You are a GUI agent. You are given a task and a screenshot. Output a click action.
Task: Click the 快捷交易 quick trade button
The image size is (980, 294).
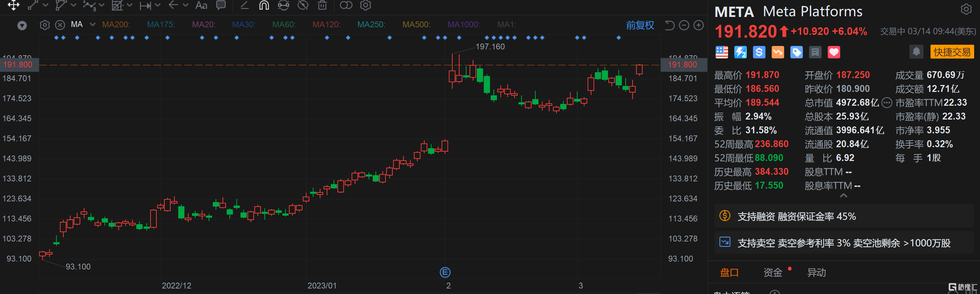pos(952,52)
